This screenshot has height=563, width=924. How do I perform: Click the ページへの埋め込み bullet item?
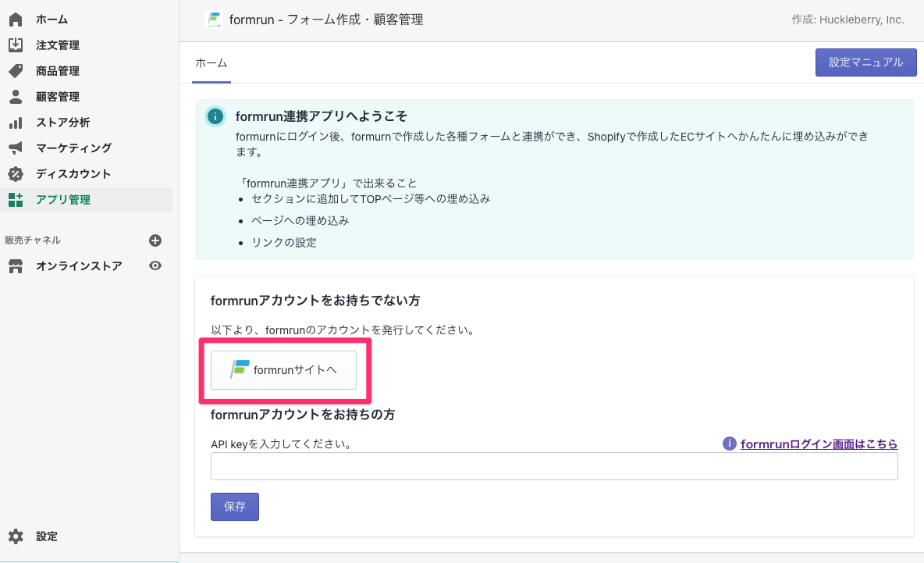pos(300,220)
